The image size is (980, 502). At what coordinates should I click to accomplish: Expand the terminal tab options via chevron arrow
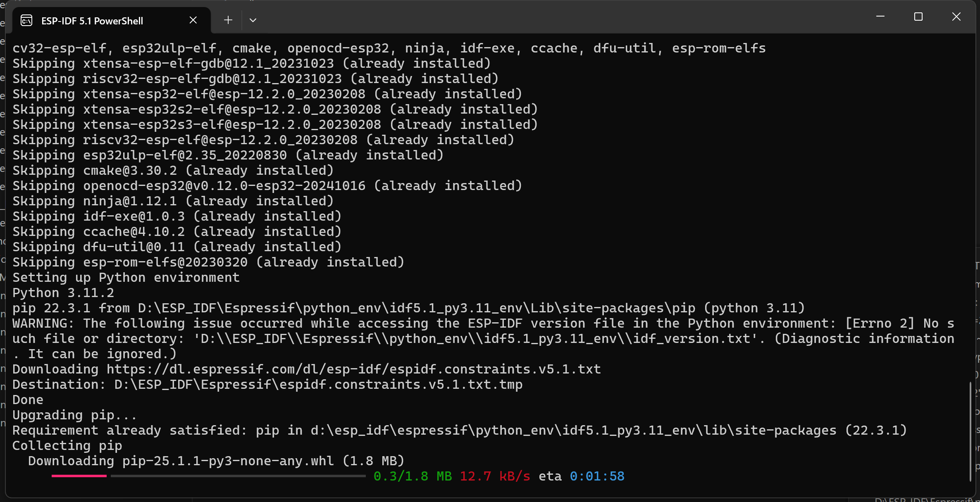pos(253,20)
